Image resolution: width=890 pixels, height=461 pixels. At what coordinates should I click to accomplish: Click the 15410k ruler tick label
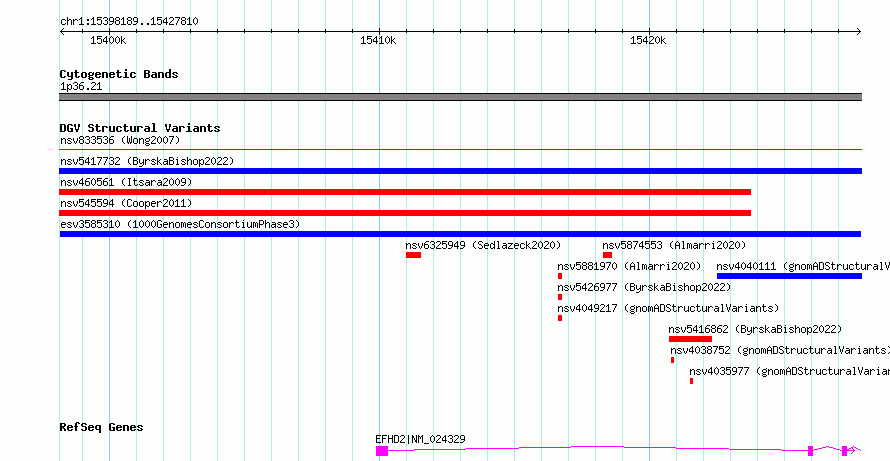378,41
